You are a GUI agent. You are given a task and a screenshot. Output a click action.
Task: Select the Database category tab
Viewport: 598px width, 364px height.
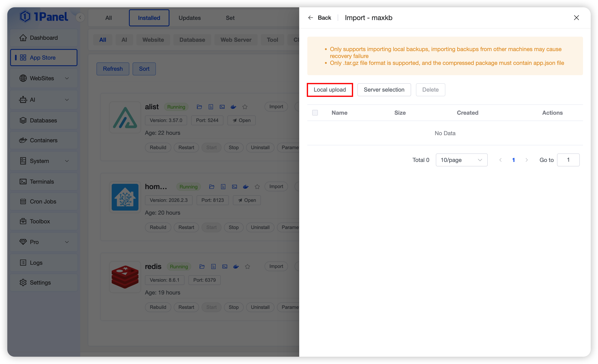192,40
